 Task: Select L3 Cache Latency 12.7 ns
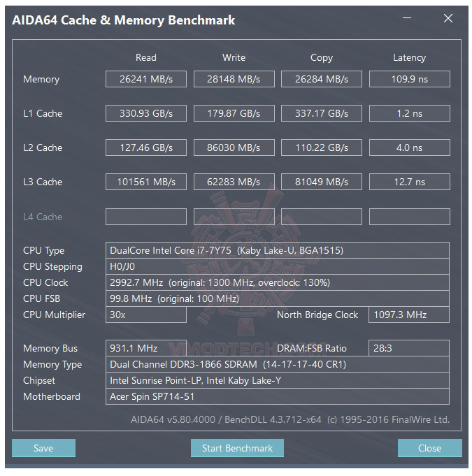(x=410, y=182)
